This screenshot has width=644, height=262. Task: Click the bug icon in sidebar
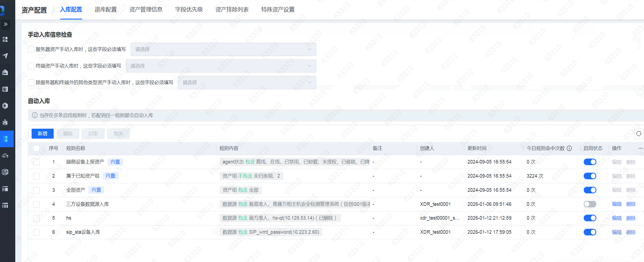click(5, 122)
